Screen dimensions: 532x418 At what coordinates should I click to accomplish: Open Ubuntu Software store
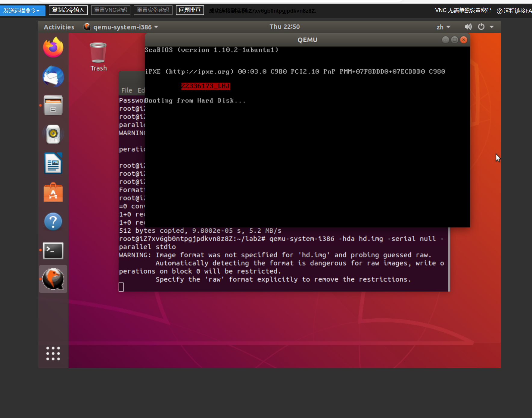click(53, 192)
